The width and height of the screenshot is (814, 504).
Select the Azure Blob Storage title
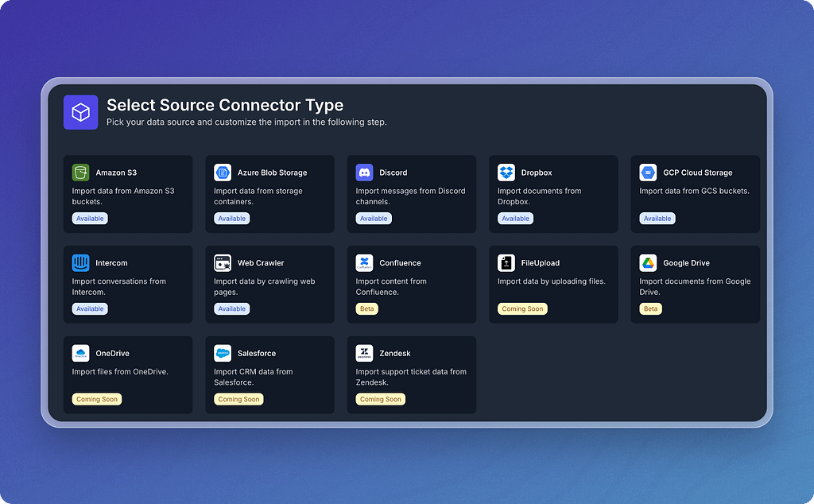[x=272, y=173]
